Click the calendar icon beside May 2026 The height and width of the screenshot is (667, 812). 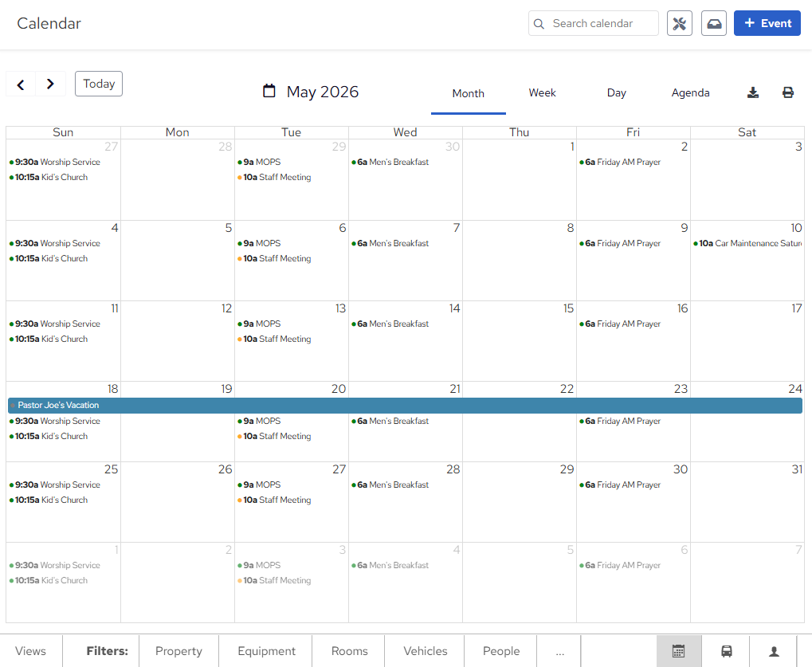click(x=269, y=91)
